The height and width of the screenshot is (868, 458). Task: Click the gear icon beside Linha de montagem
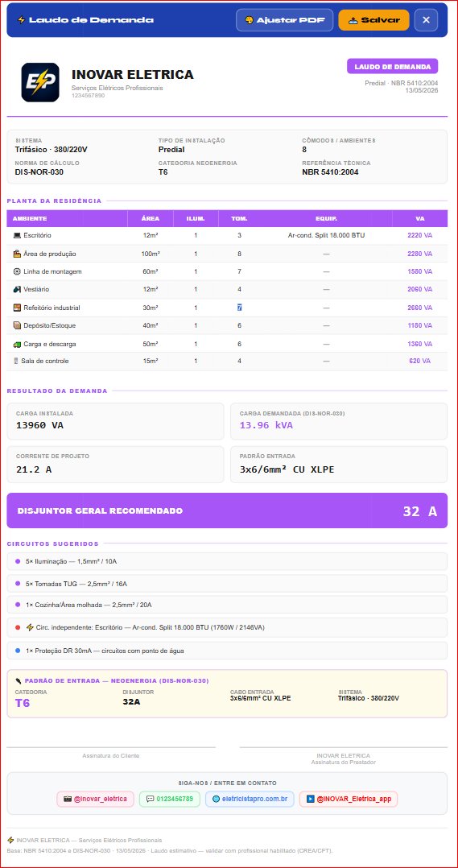click(x=17, y=272)
